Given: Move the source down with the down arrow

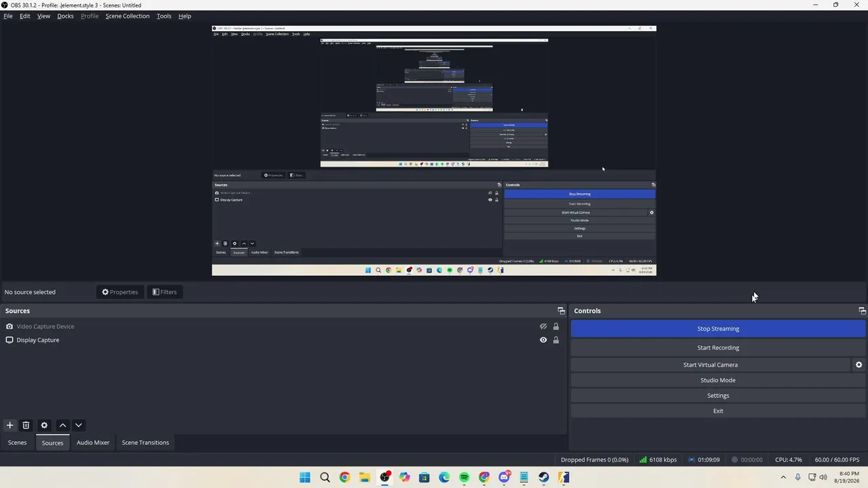Looking at the screenshot, I should (79, 425).
